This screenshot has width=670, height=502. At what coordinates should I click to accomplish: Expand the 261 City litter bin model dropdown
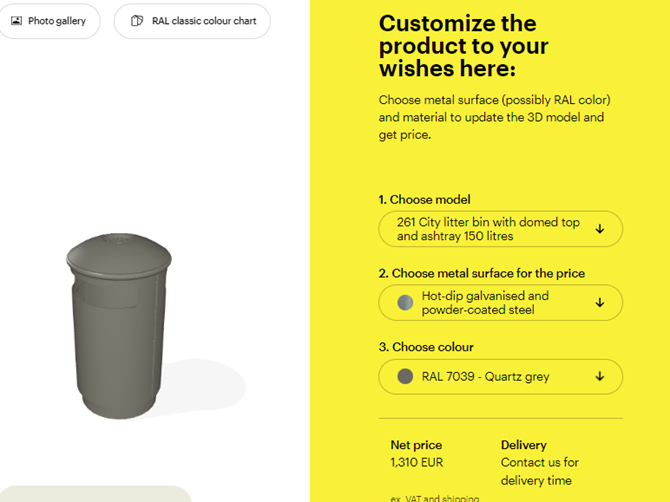pos(500,229)
